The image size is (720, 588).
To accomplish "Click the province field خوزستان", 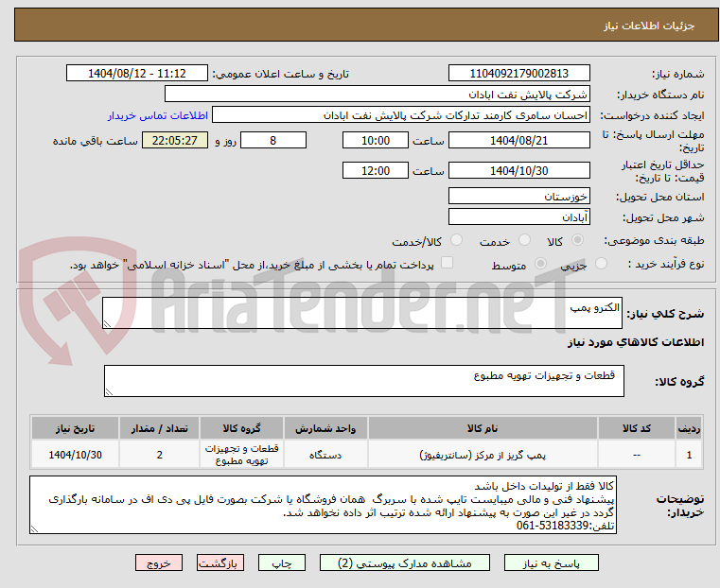I will click(518, 196).
